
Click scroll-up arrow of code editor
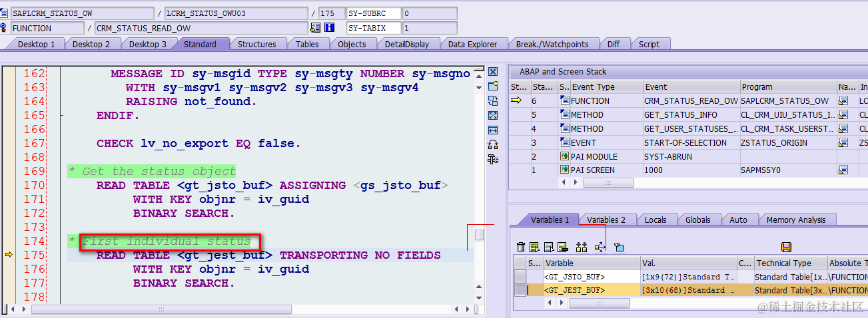coord(478,75)
